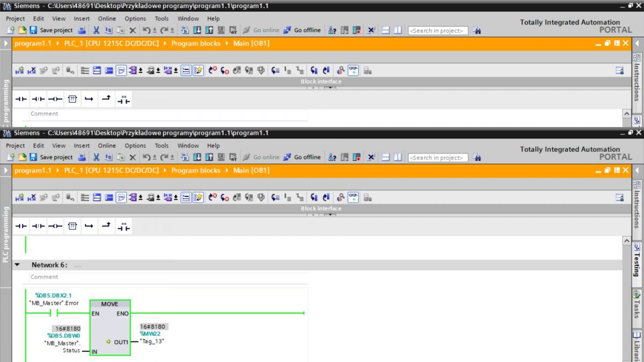Click Save icon in upper window toolbar
644x362 pixels.
tap(33, 30)
